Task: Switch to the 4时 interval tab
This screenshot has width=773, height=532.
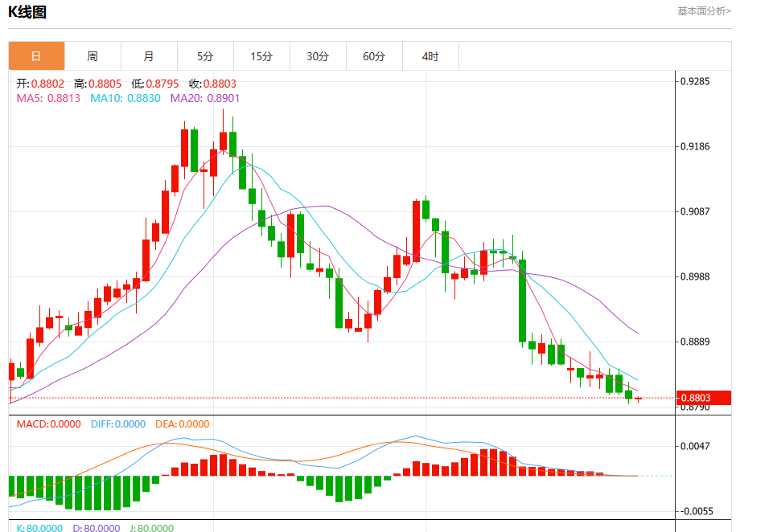Action: (x=430, y=56)
